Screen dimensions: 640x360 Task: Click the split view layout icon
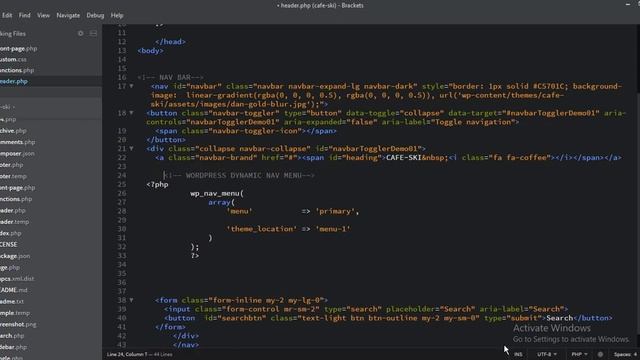click(x=93, y=33)
